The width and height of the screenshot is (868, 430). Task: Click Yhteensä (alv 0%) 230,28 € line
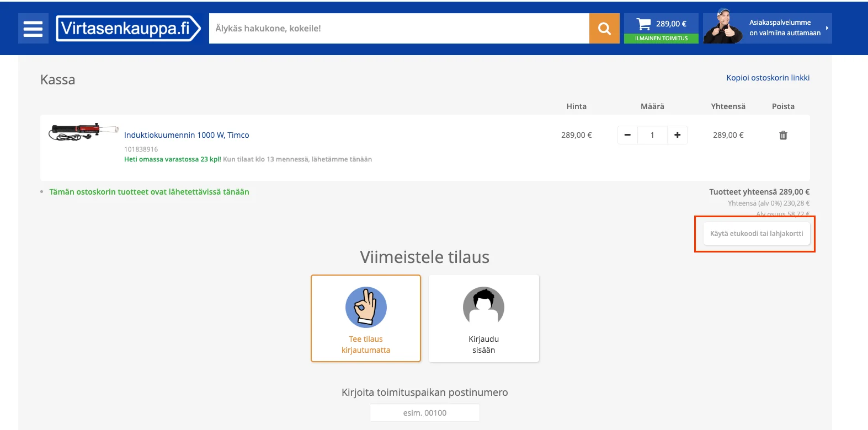point(769,203)
